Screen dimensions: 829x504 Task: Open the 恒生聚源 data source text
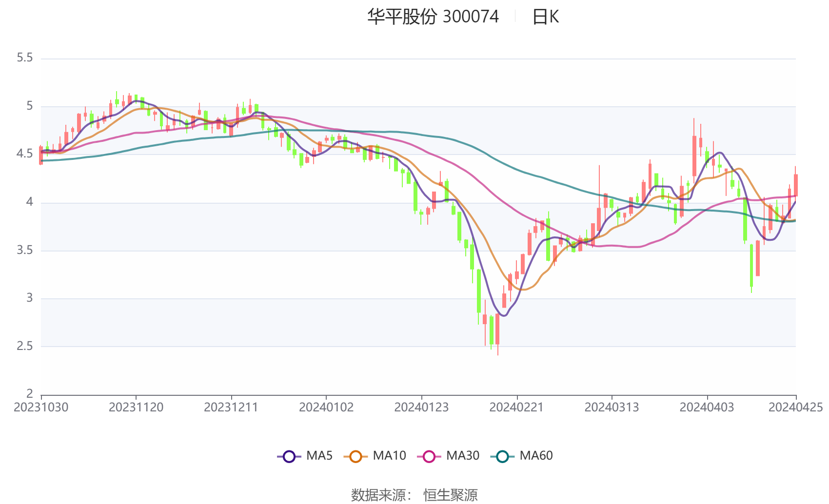(x=450, y=495)
